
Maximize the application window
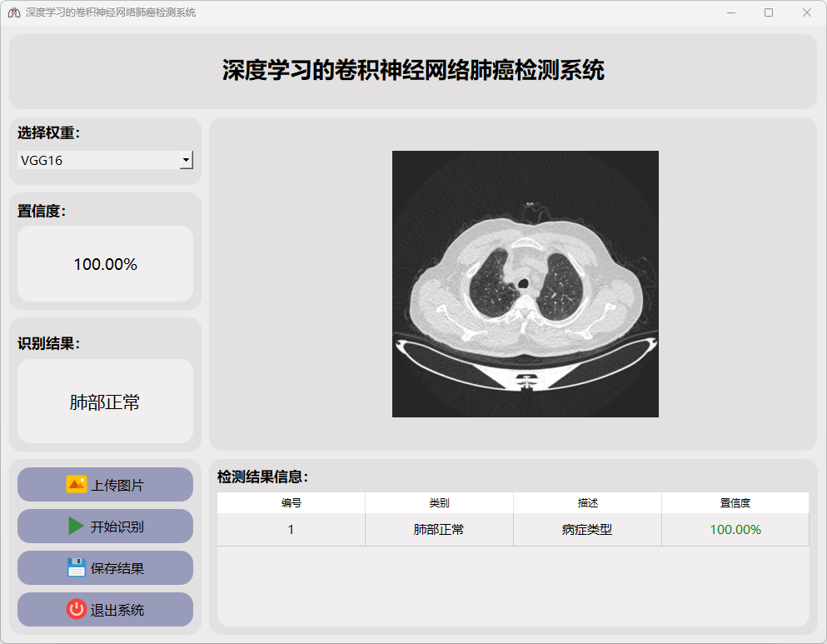point(768,12)
